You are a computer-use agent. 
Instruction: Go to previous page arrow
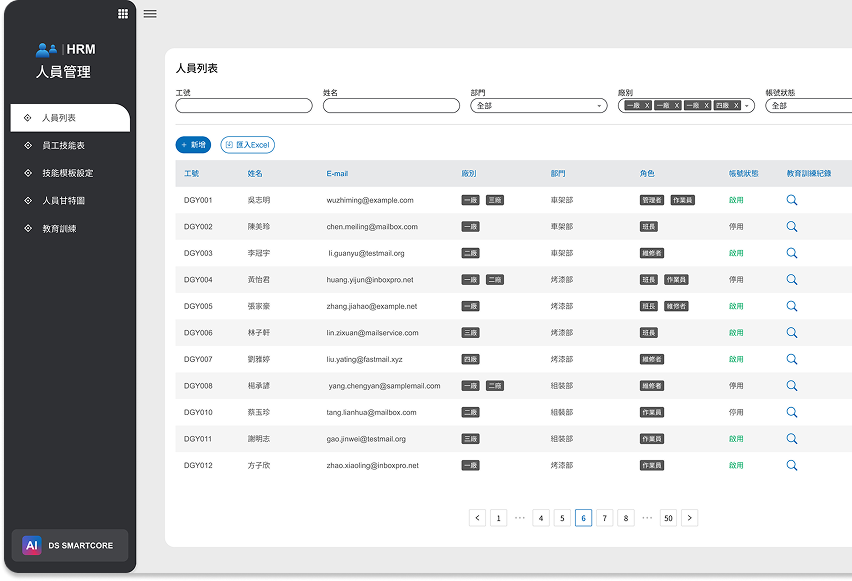pos(477,518)
